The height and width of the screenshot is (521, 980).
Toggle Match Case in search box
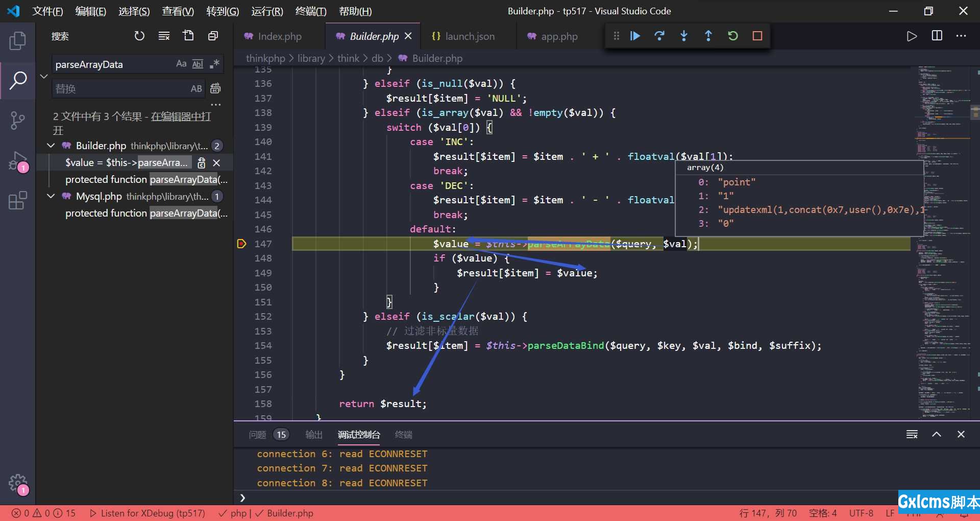coord(181,64)
